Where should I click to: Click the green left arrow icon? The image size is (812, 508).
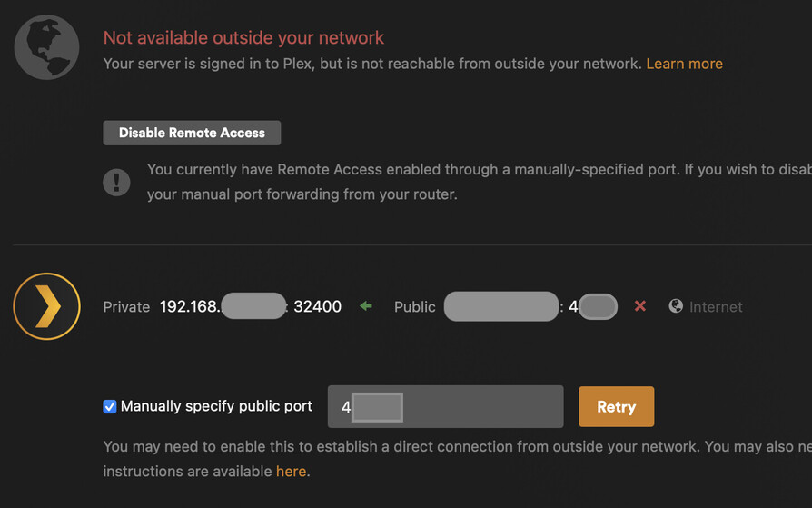[366, 306]
